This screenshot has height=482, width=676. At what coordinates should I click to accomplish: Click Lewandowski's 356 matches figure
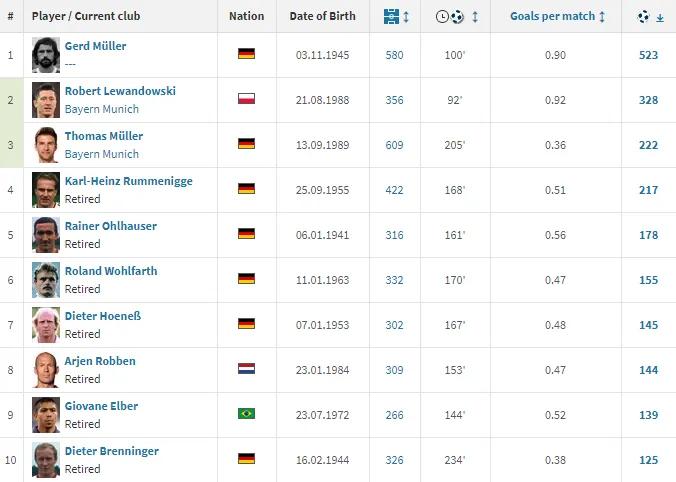(x=394, y=100)
